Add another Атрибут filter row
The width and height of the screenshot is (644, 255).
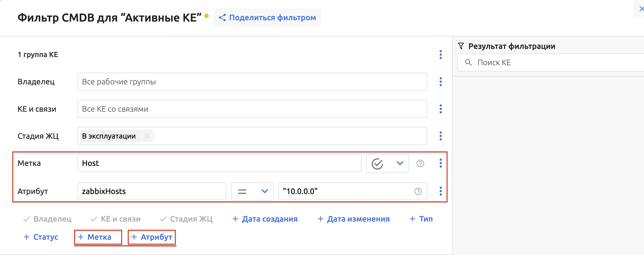152,237
